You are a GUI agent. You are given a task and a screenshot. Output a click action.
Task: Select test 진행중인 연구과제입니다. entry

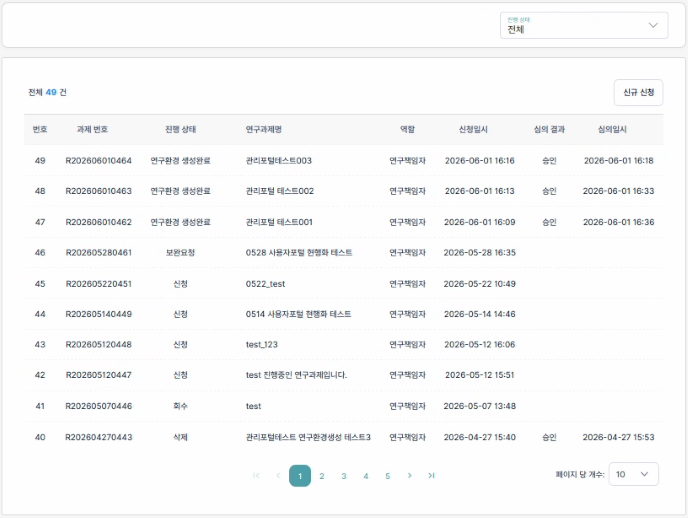click(x=296, y=375)
